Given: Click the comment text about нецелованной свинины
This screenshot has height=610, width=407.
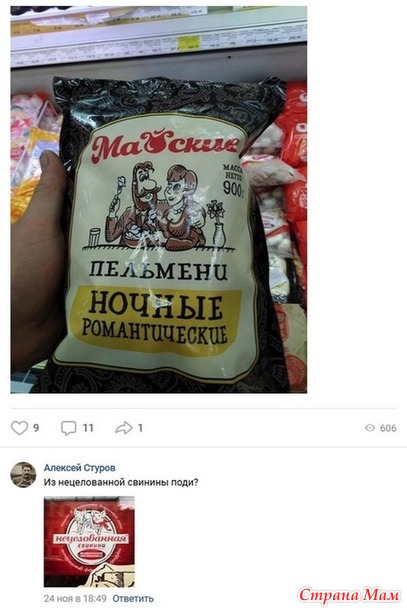Looking at the screenshot, I should coord(121,482).
